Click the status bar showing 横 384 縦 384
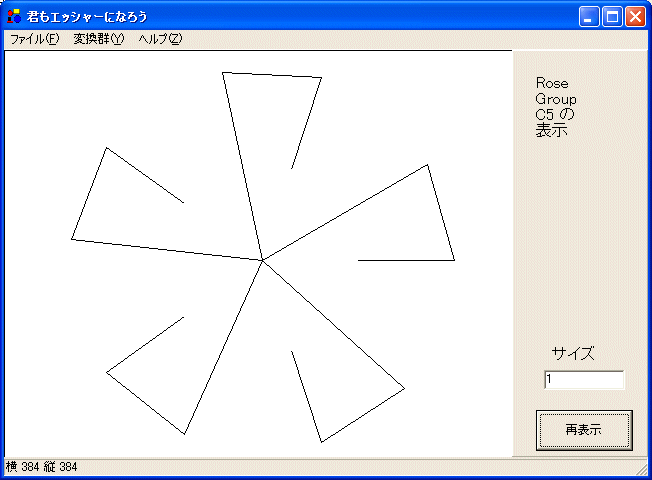The height and width of the screenshot is (480, 652). (x=42, y=467)
